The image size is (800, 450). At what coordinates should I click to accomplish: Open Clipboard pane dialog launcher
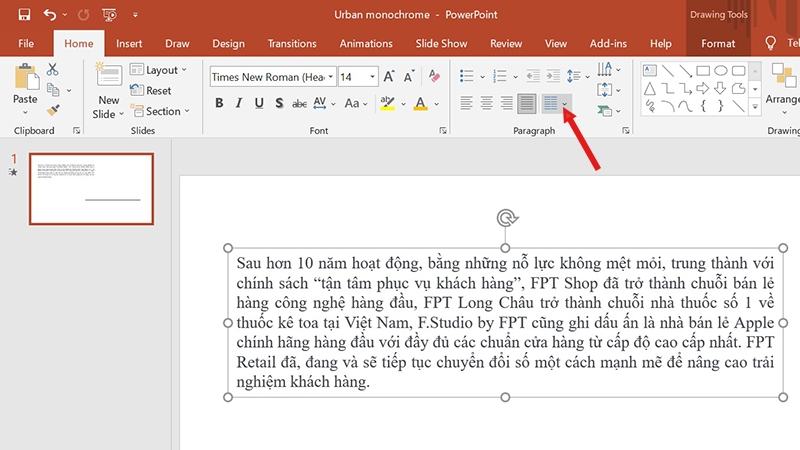77,131
